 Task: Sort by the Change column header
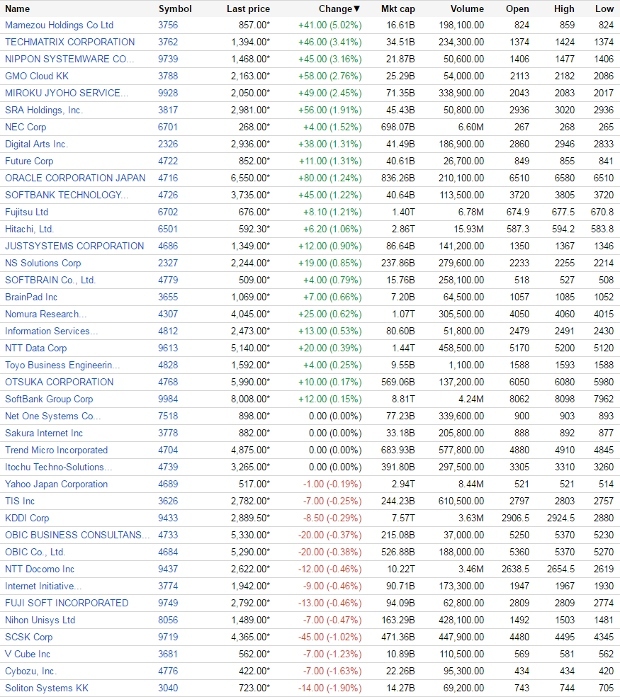(340, 9)
